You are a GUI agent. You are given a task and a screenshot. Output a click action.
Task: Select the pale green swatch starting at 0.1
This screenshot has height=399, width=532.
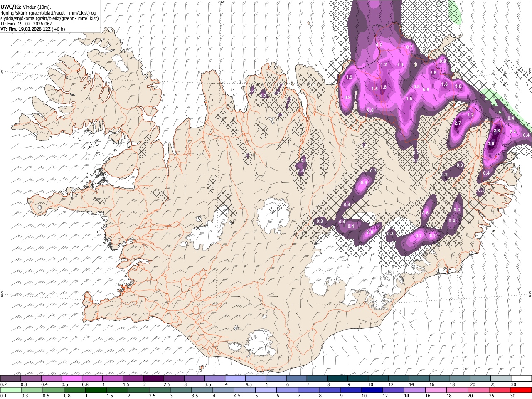[x=11, y=390]
